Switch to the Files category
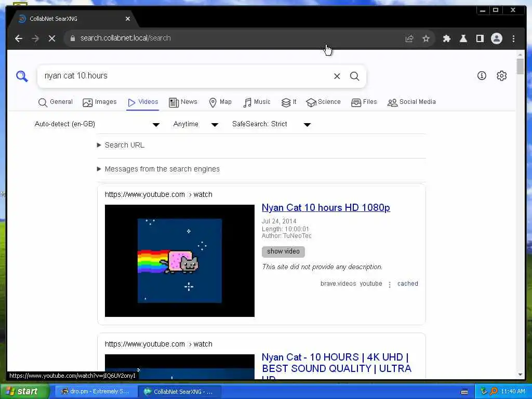This screenshot has width=532, height=399. tap(364, 102)
